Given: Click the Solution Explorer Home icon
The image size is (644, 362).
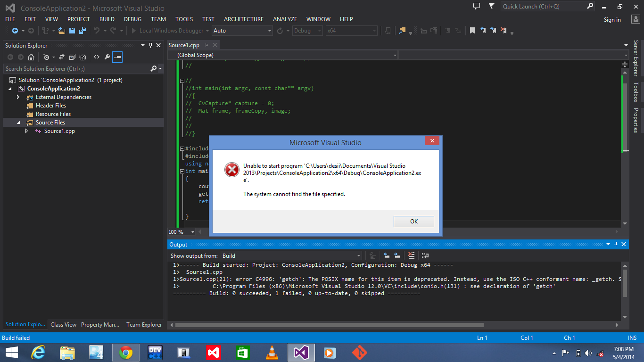Looking at the screenshot, I should 31,57.
